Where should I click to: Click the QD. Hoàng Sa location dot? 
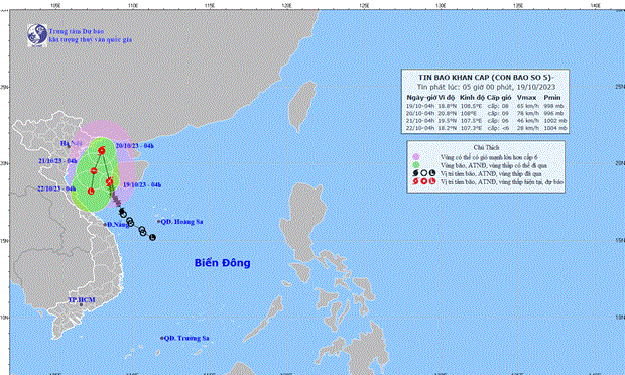point(158,222)
